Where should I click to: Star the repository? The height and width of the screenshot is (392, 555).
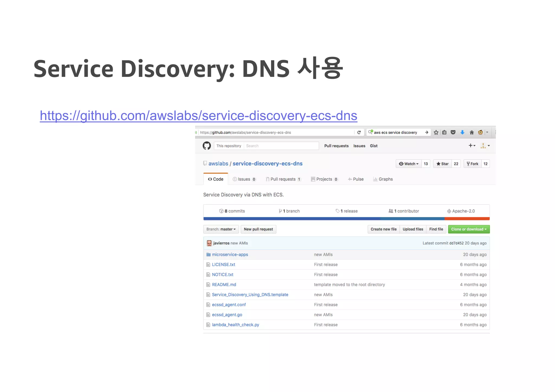pos(443,164)
